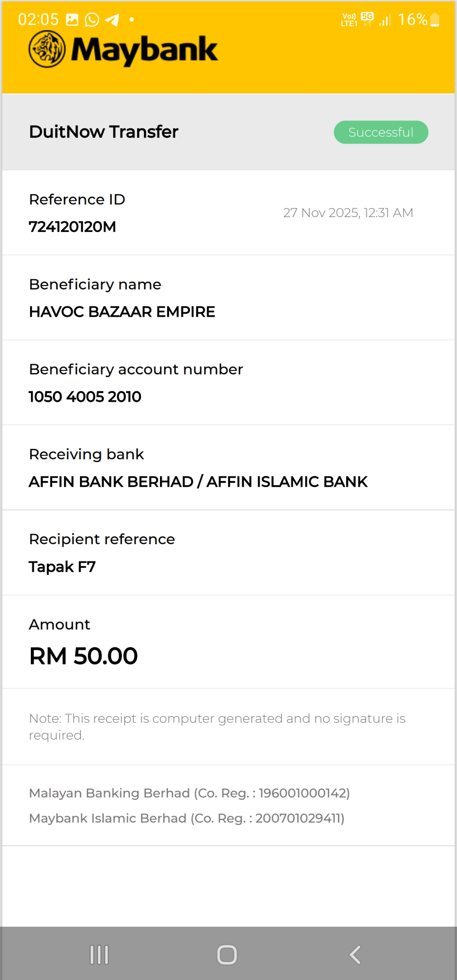Viewport: 457px width, 980px height.
Task: Select the Reference ID 724120120M
Action: (x=72, y=227)
